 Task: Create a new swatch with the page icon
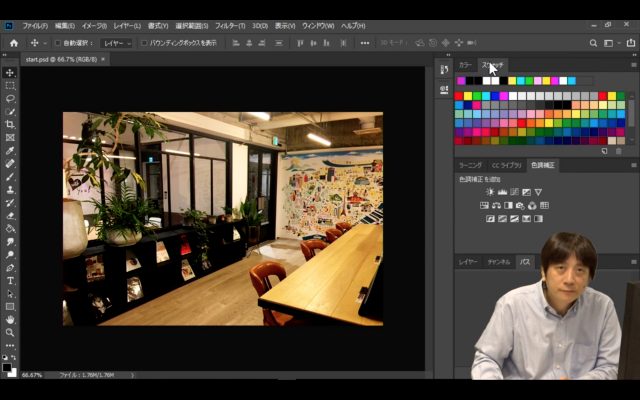[x=604, y=151]
